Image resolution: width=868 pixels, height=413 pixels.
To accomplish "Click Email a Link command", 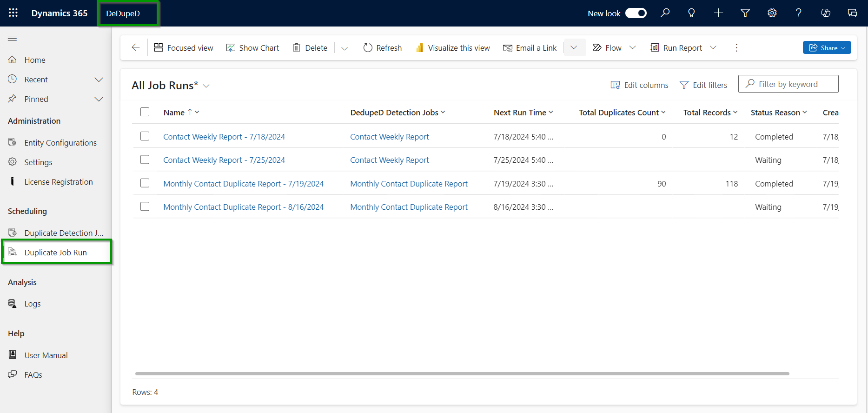I will (530, 47).
